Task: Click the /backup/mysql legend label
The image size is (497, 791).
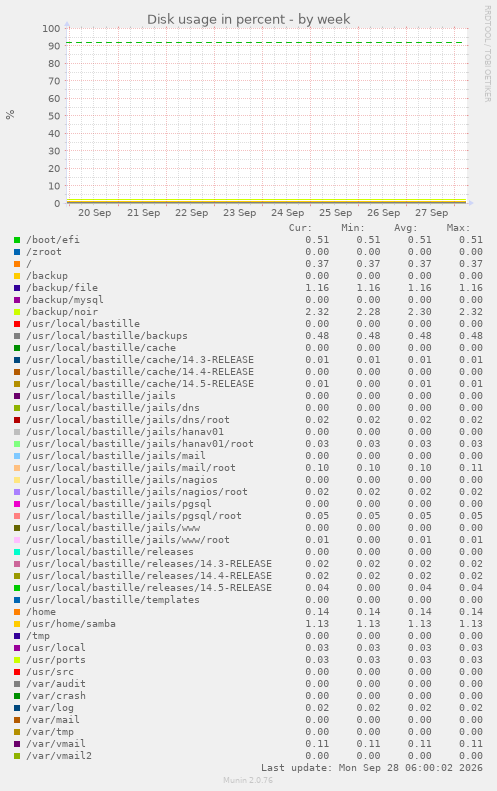Action: [x=65, y=300]
